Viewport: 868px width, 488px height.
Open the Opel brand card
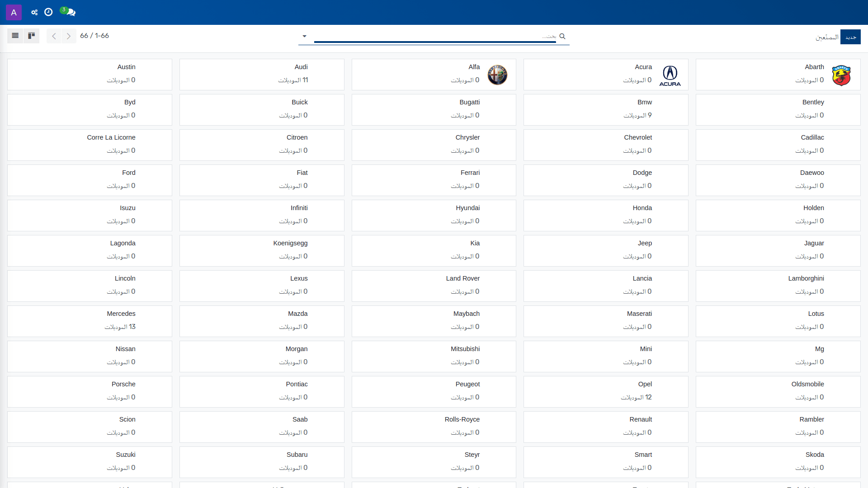coord(606,392)
